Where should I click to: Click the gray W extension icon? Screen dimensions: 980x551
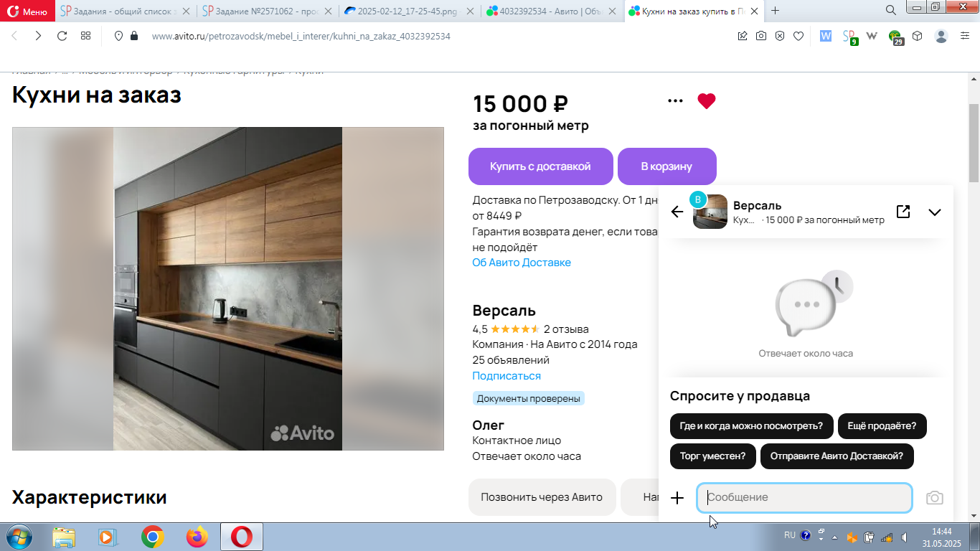coord(872,36)
